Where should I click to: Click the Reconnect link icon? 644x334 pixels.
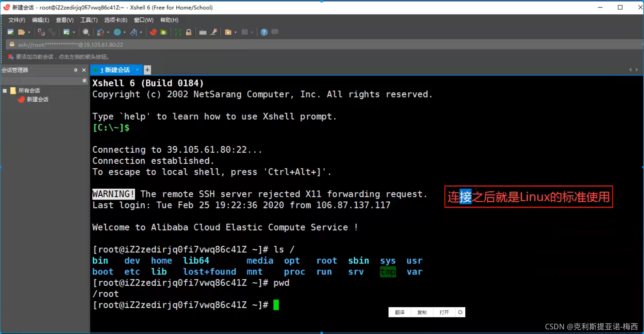(52, 32)
